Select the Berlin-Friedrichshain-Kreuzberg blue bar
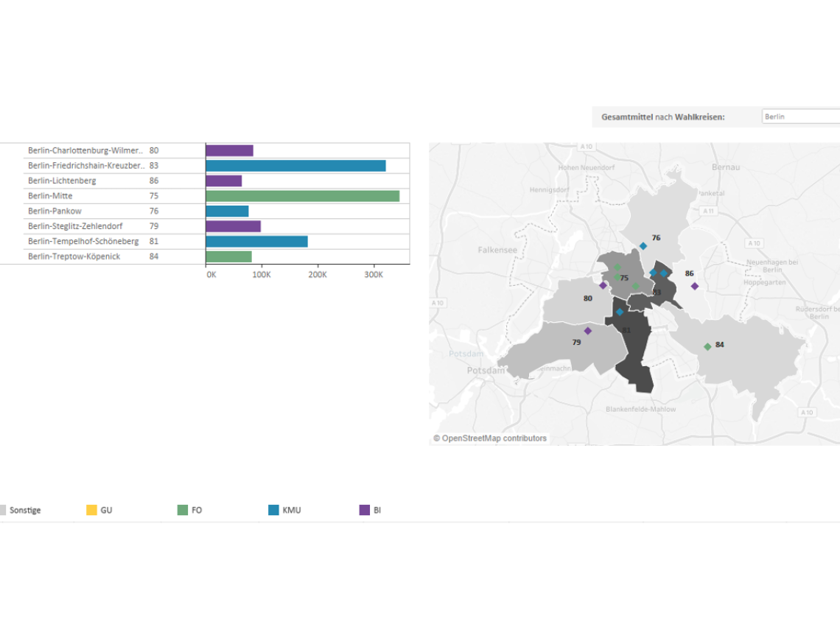840x630 pixels. coord(295,166)
